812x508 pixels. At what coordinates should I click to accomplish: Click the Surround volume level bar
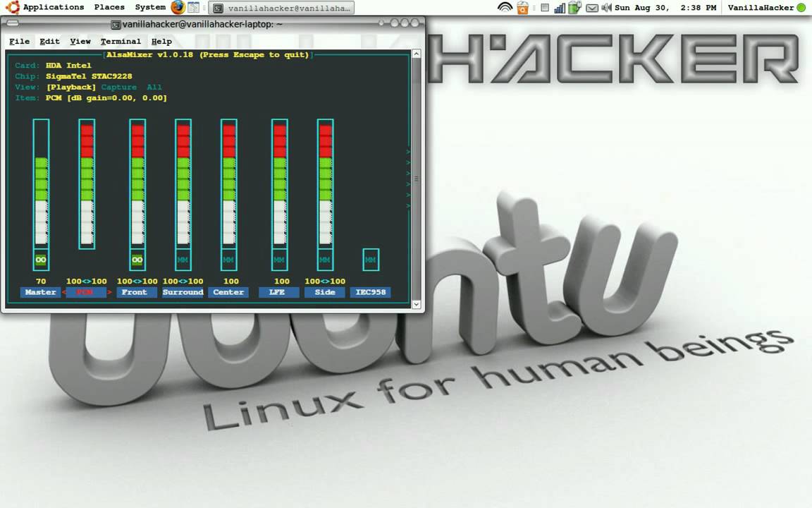(x=183, y=184)
